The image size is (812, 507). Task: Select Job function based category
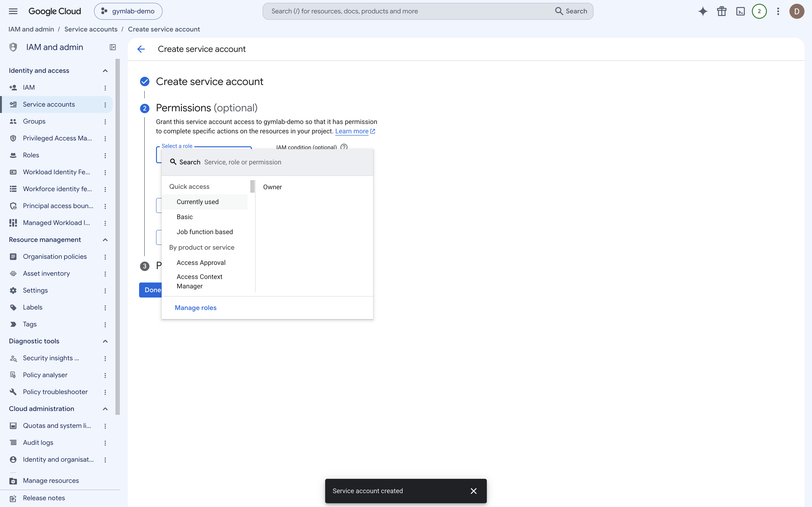pos(205,232)
